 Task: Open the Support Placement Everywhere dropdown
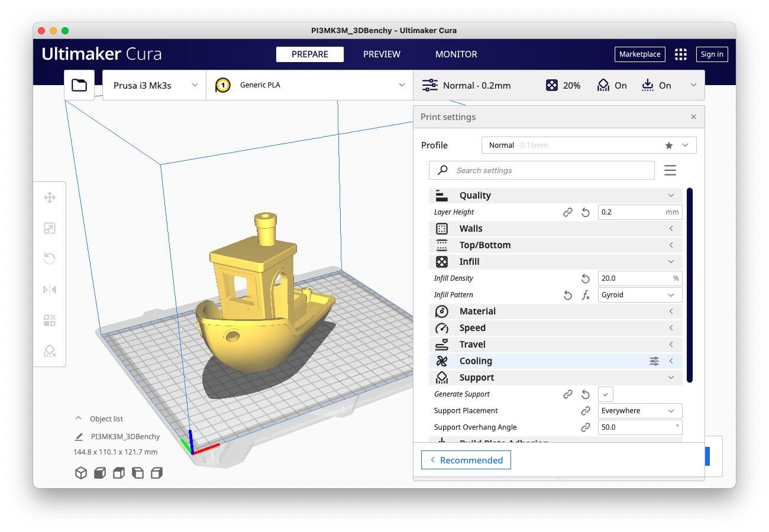tap(640, 411)
